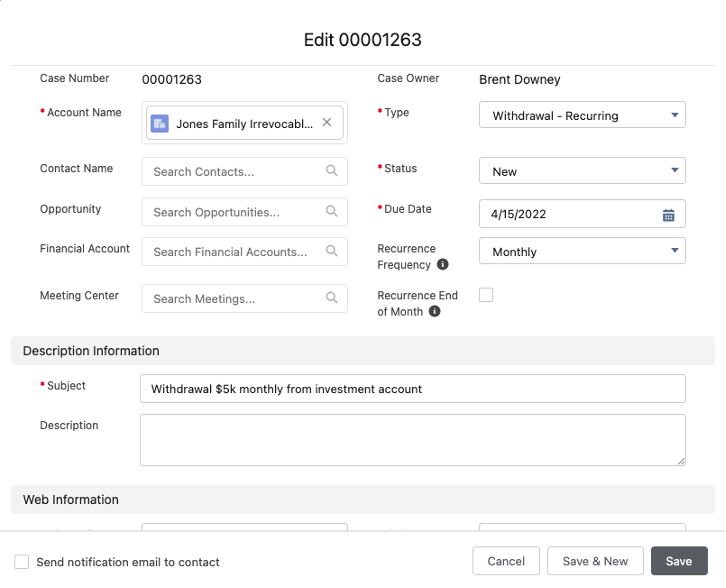Screen dimensions: 726x588
Task: Check Send notification email to contact
Action: click(x=22, y=562)
